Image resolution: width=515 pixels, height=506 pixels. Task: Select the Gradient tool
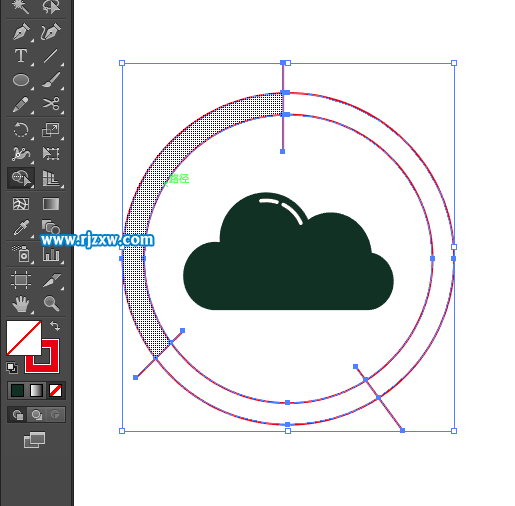(x=51, y=204)
